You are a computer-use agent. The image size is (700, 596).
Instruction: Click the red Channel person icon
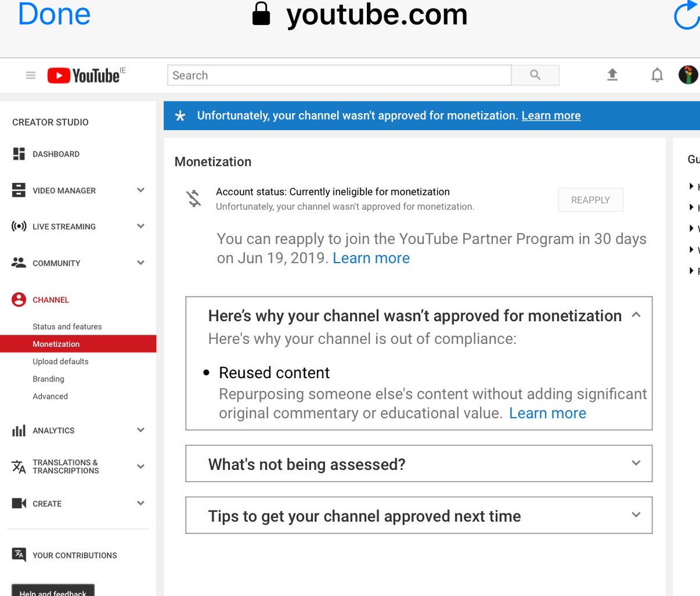(x=19, y=299)
